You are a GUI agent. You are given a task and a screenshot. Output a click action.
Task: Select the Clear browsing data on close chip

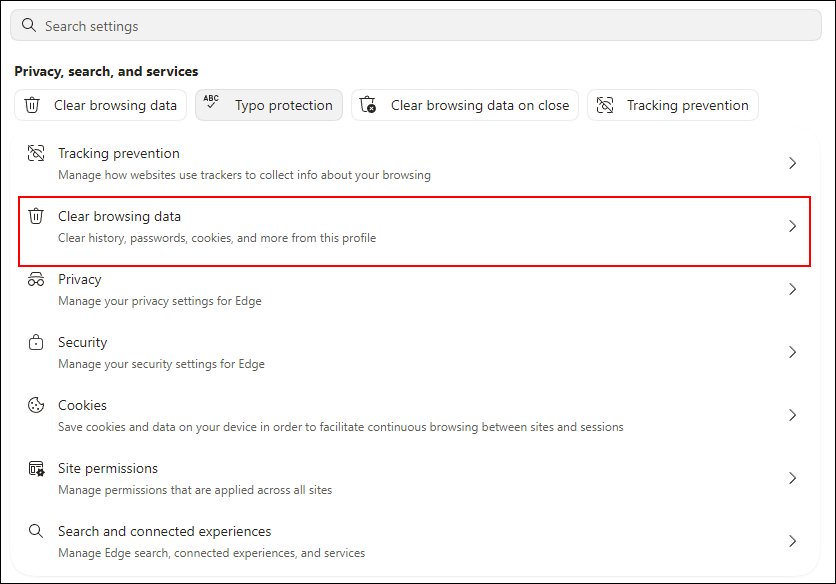tap(464, 105)
